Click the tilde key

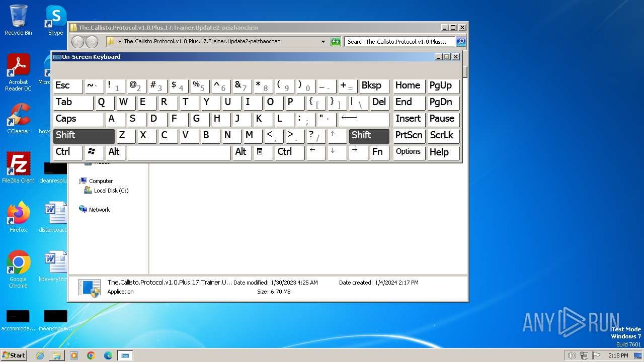94,85
